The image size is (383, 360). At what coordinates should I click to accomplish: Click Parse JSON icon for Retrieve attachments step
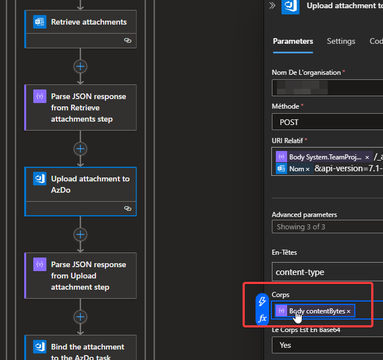click(x=40, y=97)
